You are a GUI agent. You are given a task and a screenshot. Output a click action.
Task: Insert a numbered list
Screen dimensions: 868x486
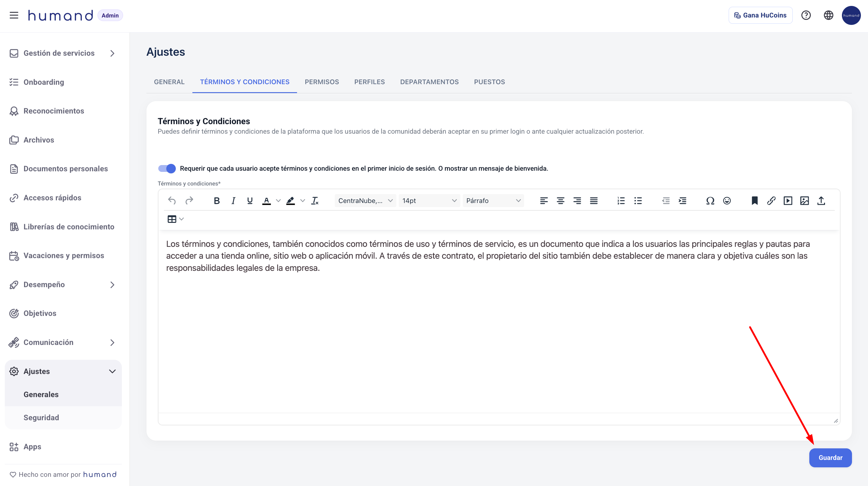point(621,201)
